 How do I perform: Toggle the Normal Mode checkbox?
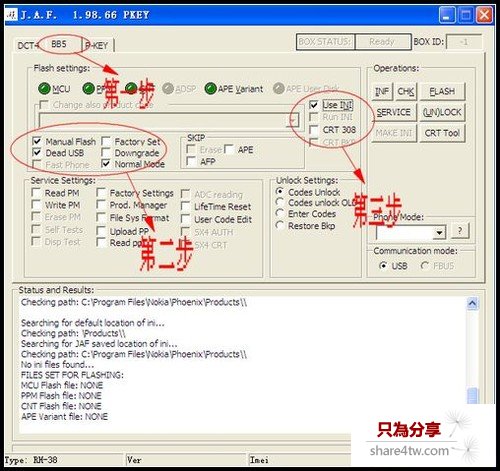point(106,164)
